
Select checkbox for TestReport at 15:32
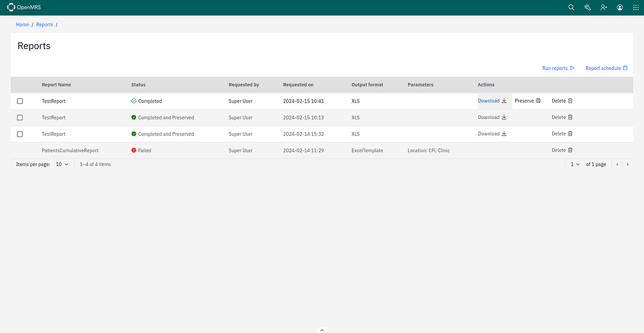pyautogui.click(x=19, y=134)
